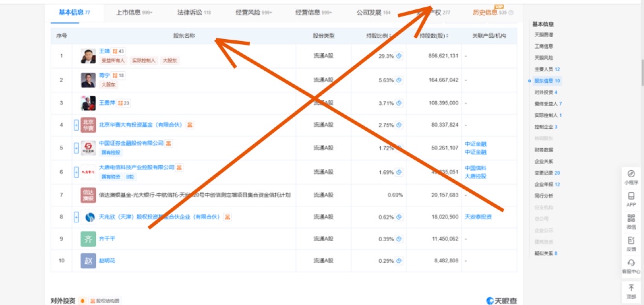Image resolution: width=644 pixels, height=305 pixels.
Task: Click badge after 北京华赛大有投资基金 name
Action: point(190,125)
